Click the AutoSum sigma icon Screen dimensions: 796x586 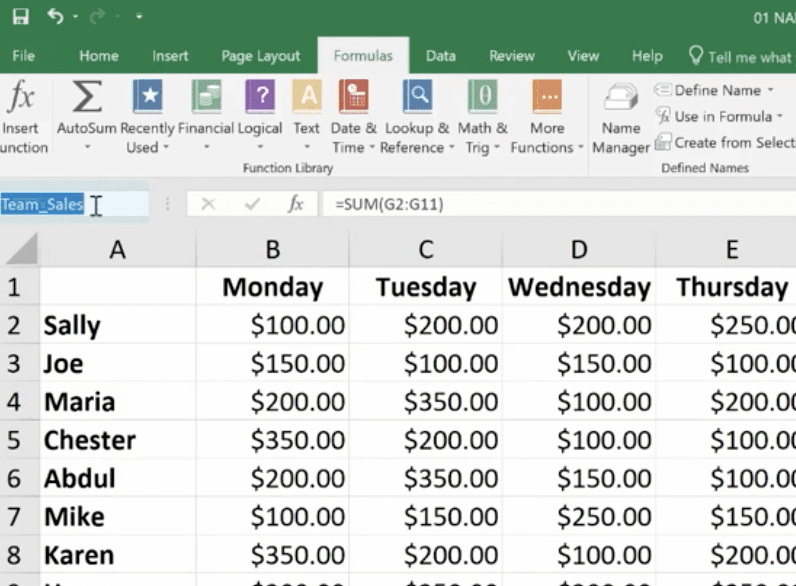pyautogui.click(x=87, y=98)
